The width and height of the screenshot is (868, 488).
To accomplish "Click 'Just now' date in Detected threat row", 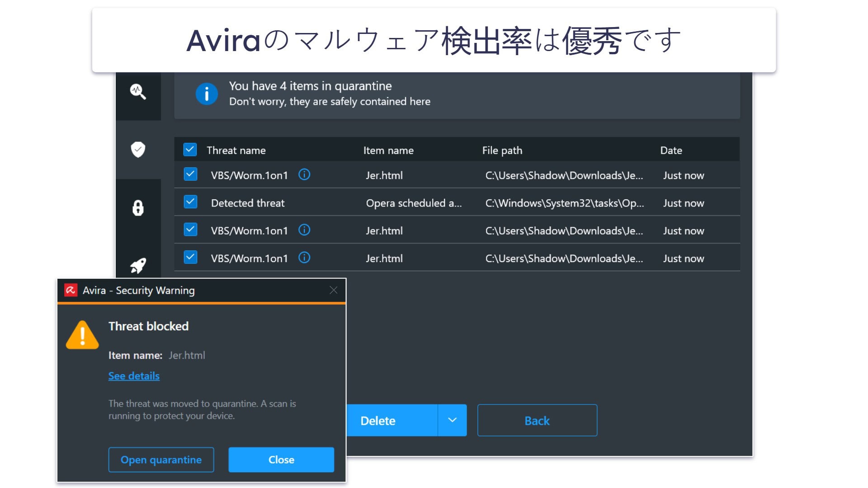I will (x=684, y=203).
